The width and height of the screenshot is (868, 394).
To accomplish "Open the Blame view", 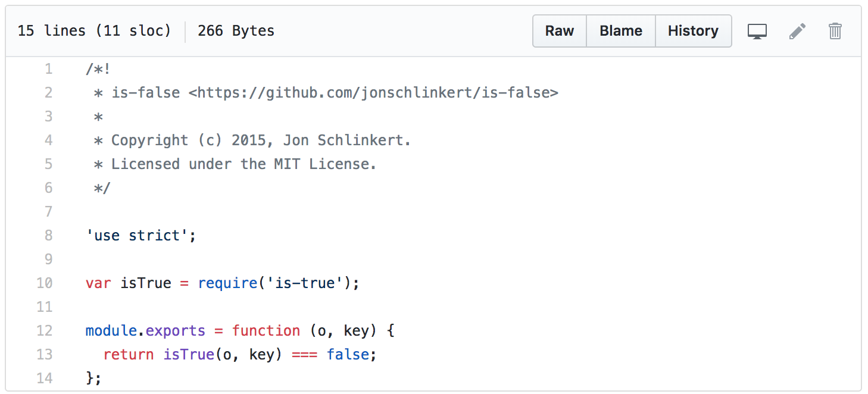I will 621,31.
